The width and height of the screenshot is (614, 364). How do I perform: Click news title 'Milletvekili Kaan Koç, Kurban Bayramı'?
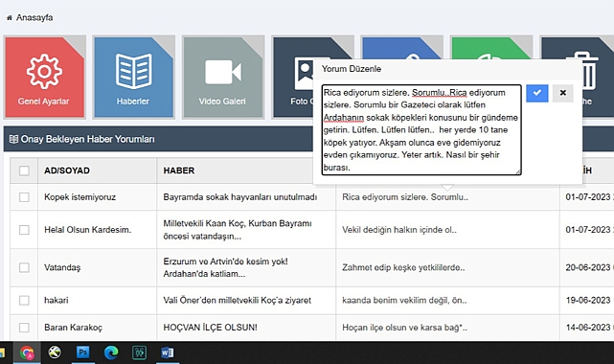[x=238, y=223]
